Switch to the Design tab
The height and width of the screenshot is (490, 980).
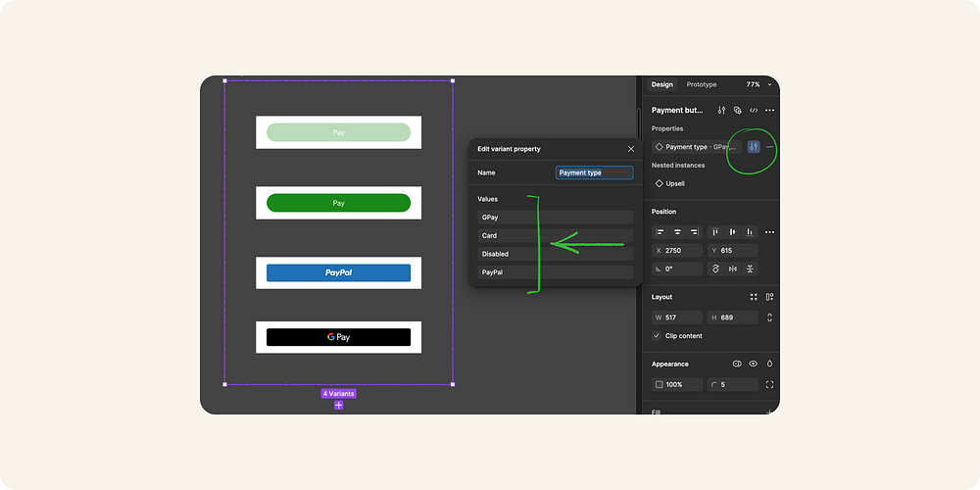point(661,84)
